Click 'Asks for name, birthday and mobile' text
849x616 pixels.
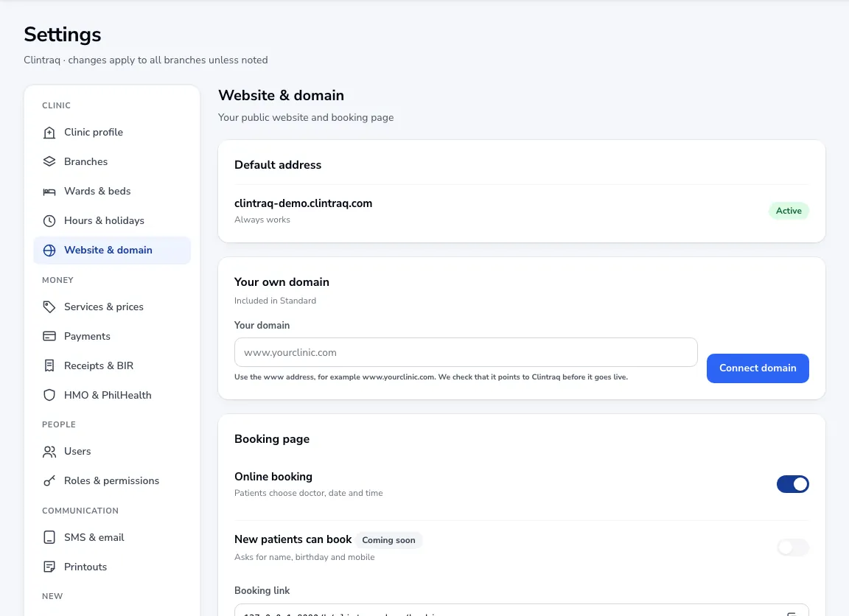pos(304,558)
